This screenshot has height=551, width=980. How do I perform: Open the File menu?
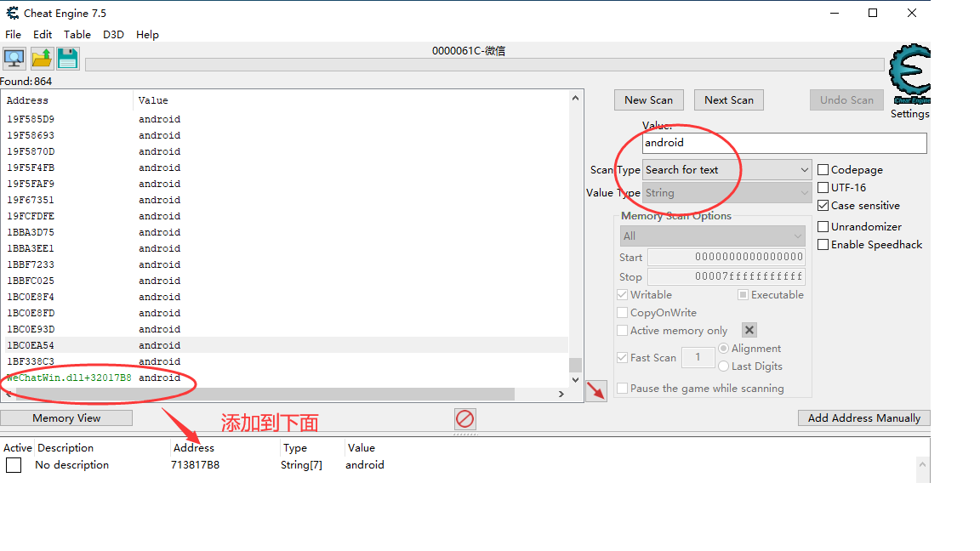coord(13,34)
